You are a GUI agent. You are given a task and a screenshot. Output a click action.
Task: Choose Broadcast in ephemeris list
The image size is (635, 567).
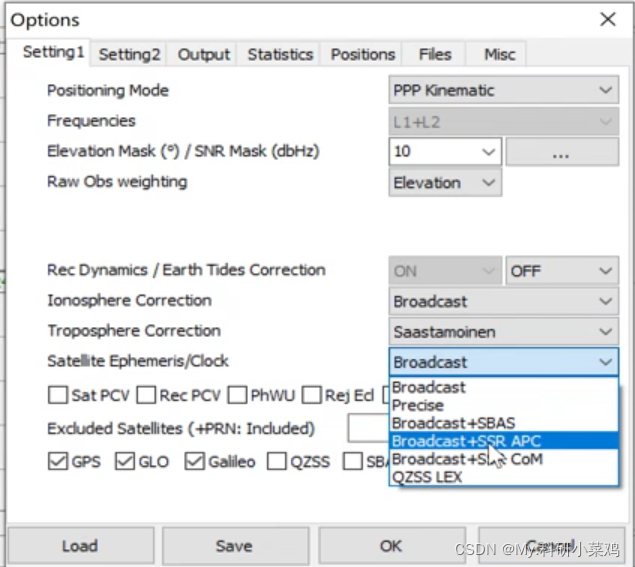(x=503, y=387)
